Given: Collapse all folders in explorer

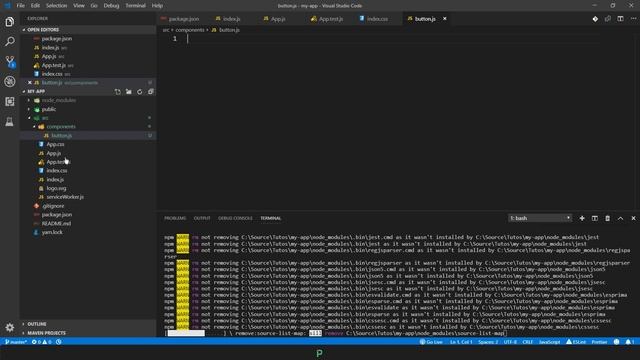Looking at the screenshot, I should (x=151, y=92).
